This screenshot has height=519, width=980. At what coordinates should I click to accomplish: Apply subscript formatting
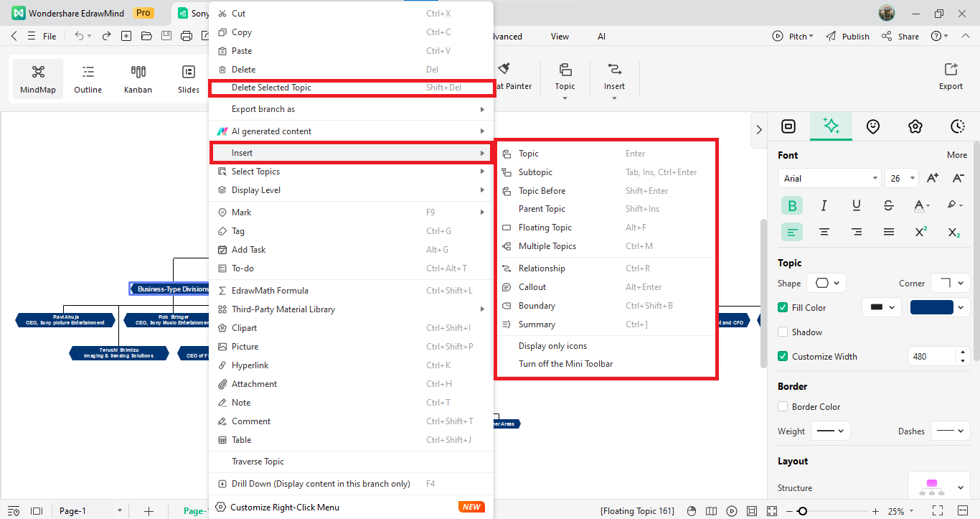point(953,232)
